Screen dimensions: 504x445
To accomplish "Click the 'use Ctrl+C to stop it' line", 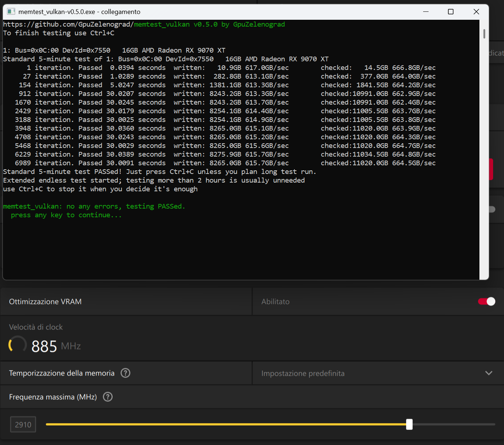I will 100,189.
